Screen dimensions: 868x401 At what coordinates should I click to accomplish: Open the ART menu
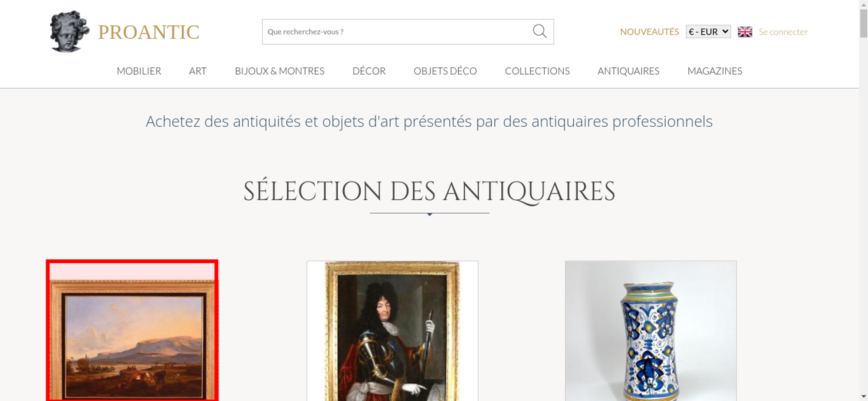click(x=198, y=71)
